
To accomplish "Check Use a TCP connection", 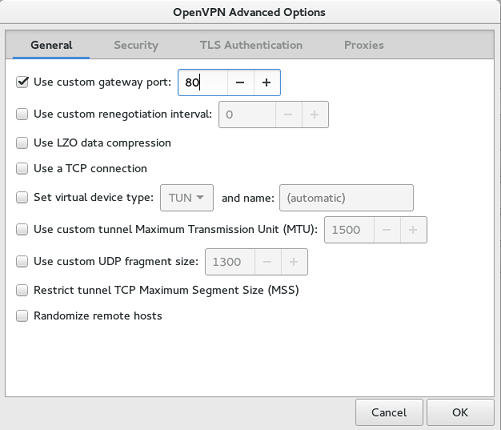I will pyautogui.click(x=22, y=168).
